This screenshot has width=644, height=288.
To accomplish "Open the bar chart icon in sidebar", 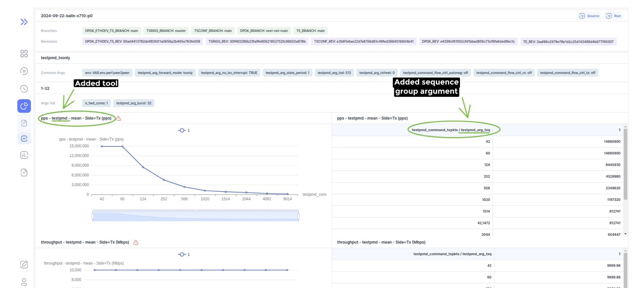I will click(24, 155).
